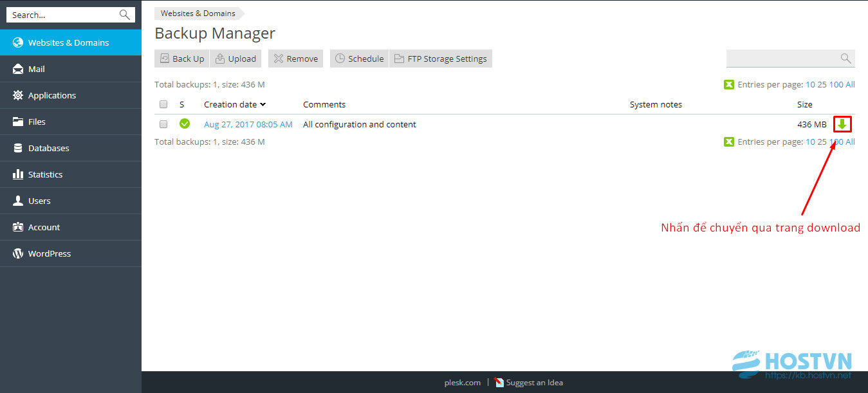
Task: Open Databases menu item
Action: [71, 148]
